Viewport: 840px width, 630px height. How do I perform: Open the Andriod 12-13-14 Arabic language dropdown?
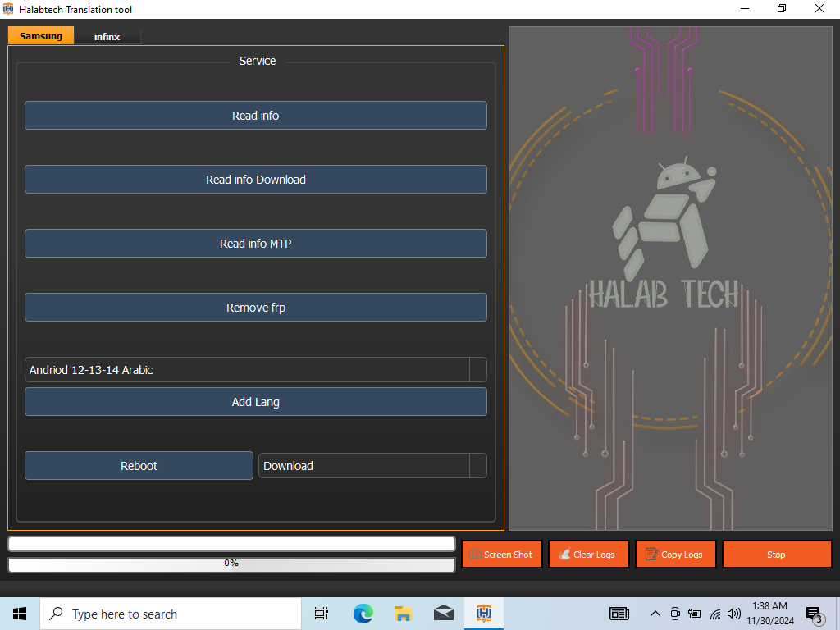tap(256, 370)
